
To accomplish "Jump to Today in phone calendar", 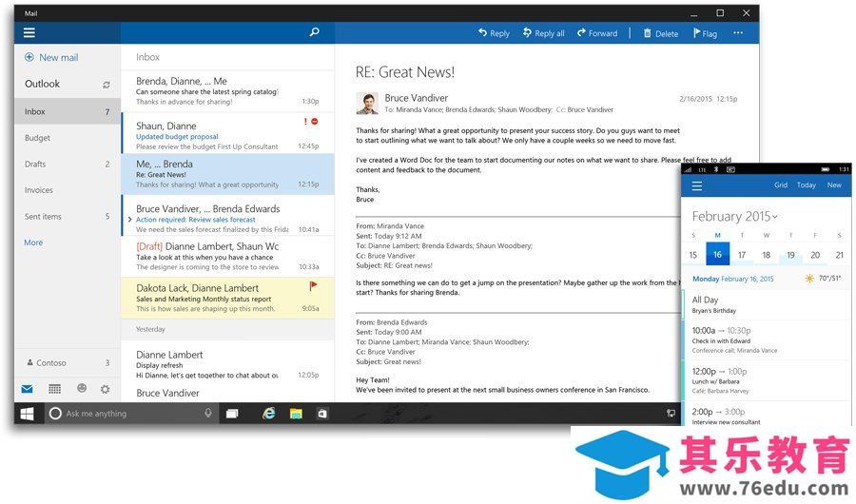I will point(807,185).
